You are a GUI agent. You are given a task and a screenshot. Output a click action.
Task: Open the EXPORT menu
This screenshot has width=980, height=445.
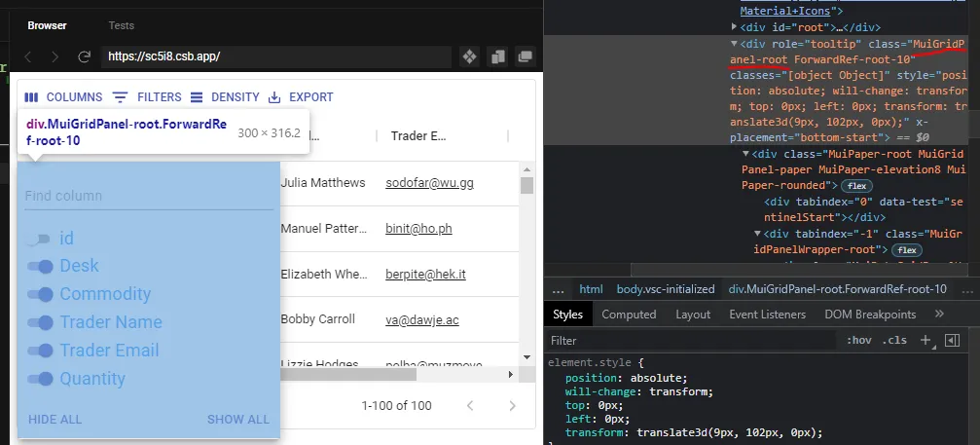[301, 97]
